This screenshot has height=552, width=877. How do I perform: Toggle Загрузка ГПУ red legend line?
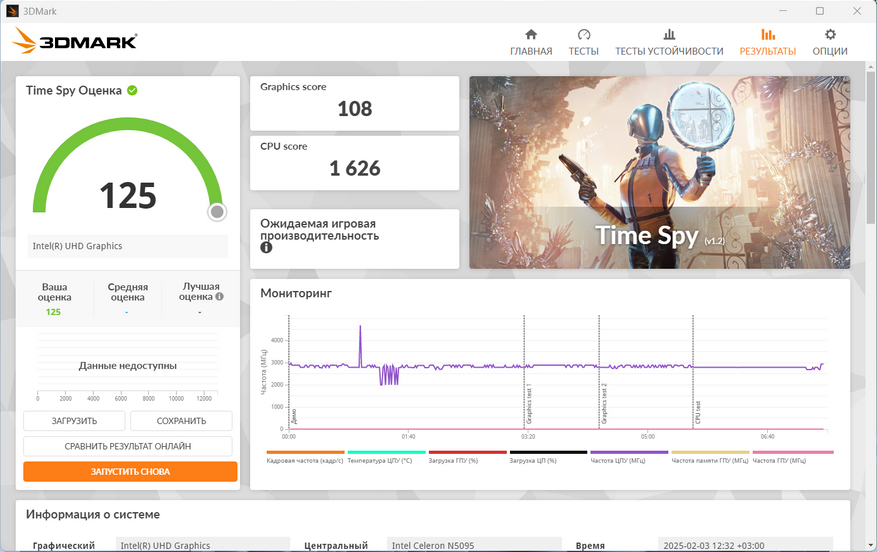tap(468, 452)
